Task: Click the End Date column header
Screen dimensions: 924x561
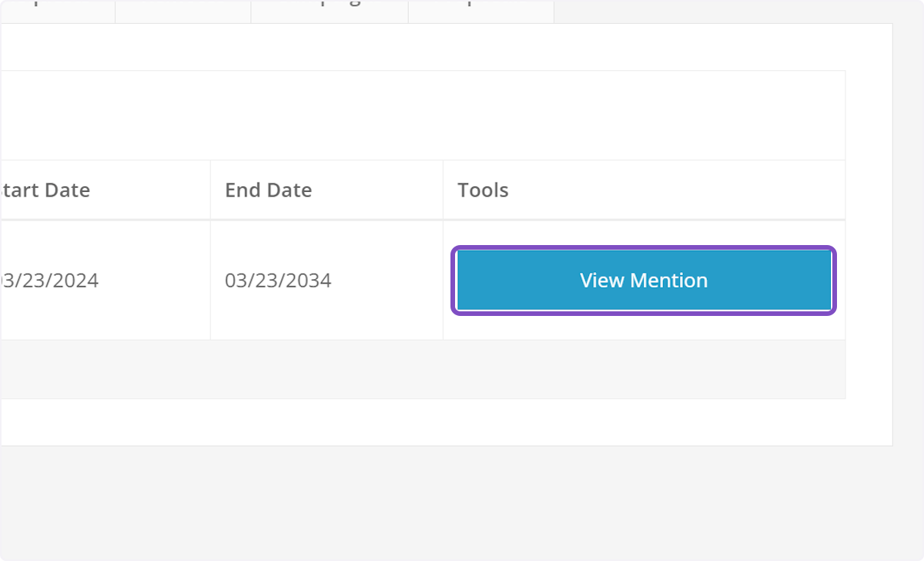Action: 268,190
